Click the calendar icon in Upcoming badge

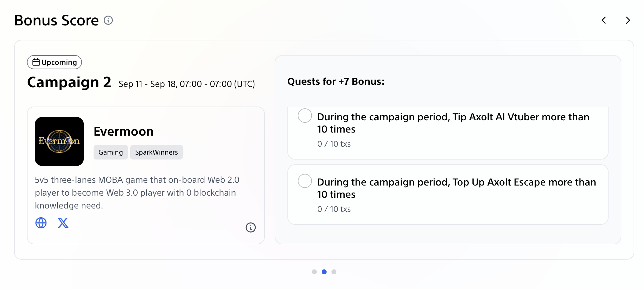pyautogui.click(x=36, y=62)
